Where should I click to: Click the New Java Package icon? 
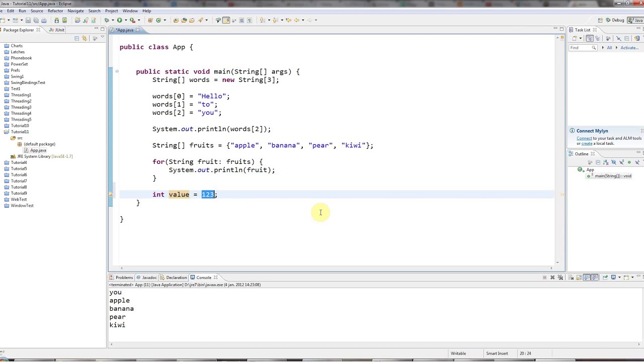150,20
